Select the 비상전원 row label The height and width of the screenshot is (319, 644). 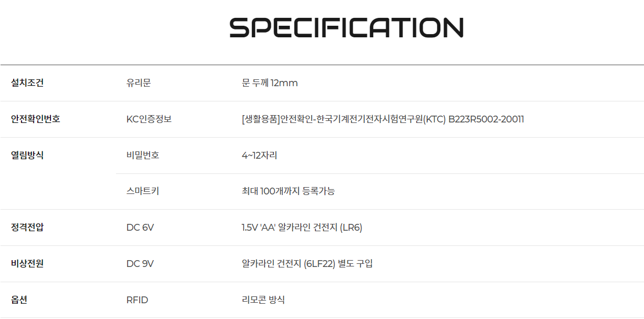click(x=27, y=264)
